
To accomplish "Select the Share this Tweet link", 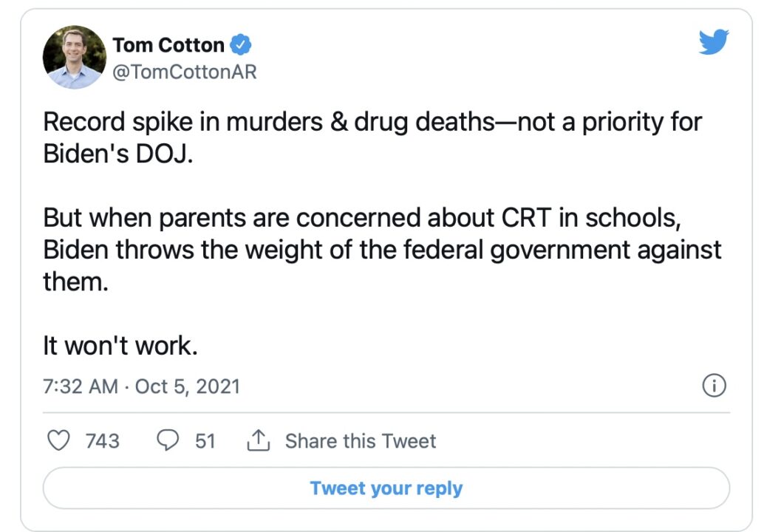I will [x=361, y=441].
